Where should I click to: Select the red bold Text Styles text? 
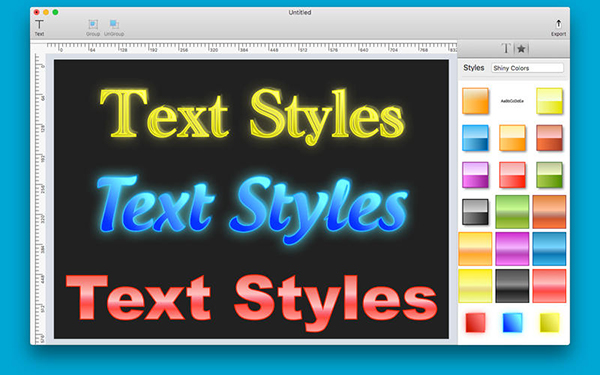[251, 302]
